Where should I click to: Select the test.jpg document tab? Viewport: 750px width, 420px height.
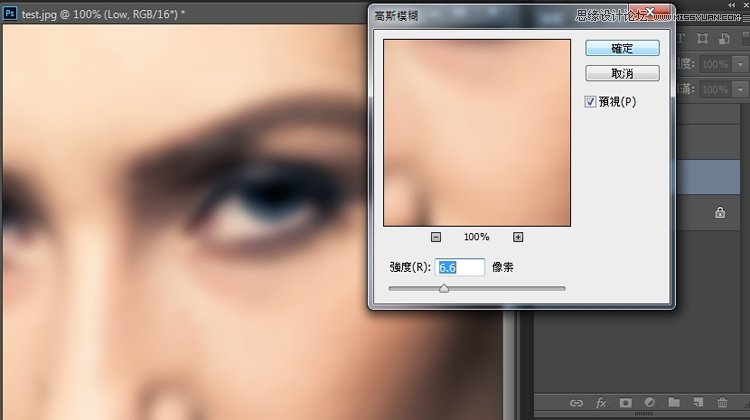(x=103, y=14)
